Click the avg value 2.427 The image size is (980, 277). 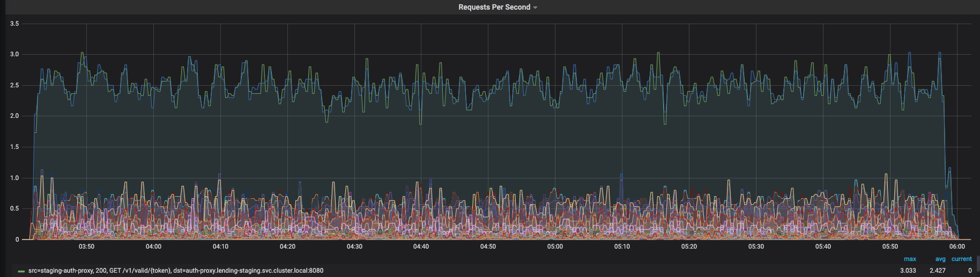[x=937, y=271]
